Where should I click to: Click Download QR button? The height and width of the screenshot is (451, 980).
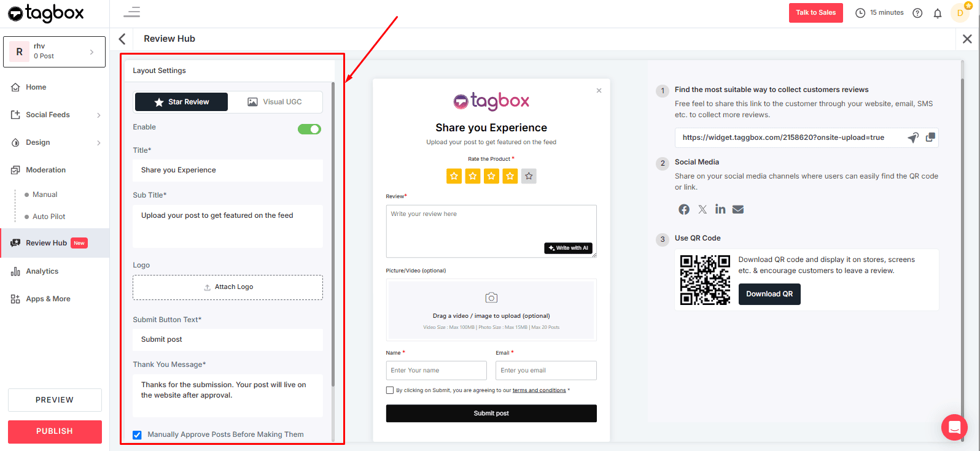[769, 294]
